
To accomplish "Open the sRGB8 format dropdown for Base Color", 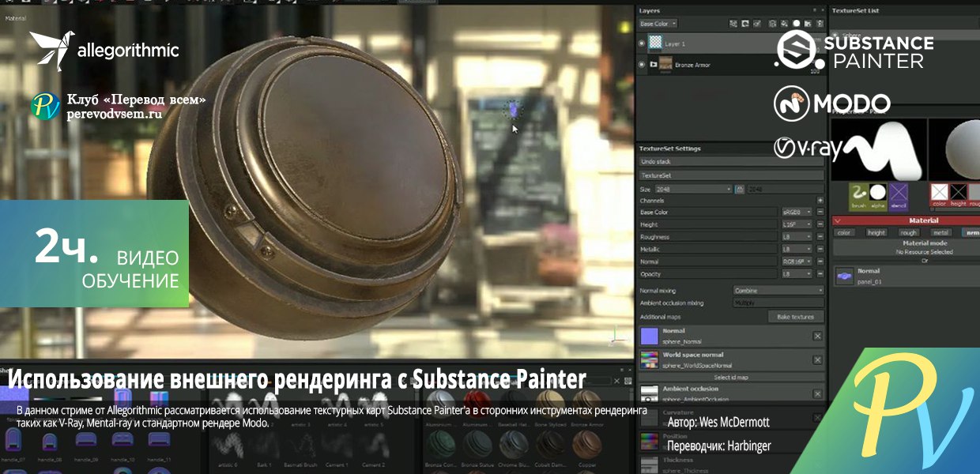I will 797,212.
